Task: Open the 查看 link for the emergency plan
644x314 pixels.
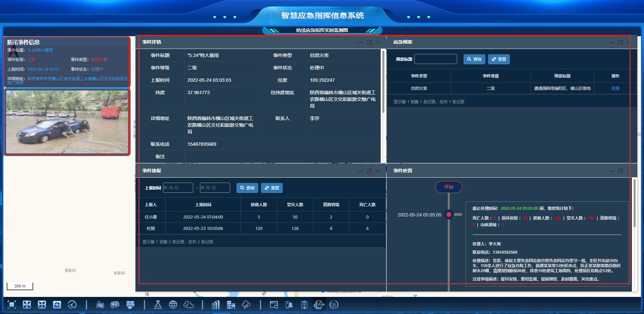Action: pyautogui.click(x=615, y=88)
